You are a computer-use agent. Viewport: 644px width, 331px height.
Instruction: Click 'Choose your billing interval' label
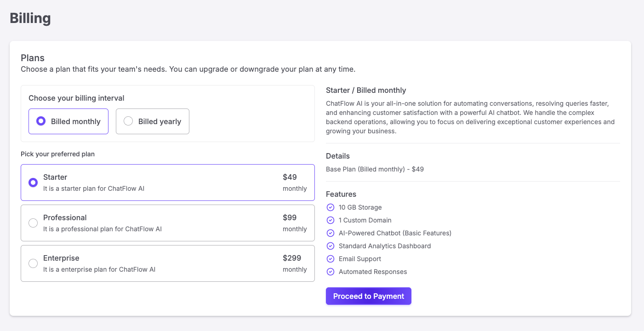(x=76, y=98)
